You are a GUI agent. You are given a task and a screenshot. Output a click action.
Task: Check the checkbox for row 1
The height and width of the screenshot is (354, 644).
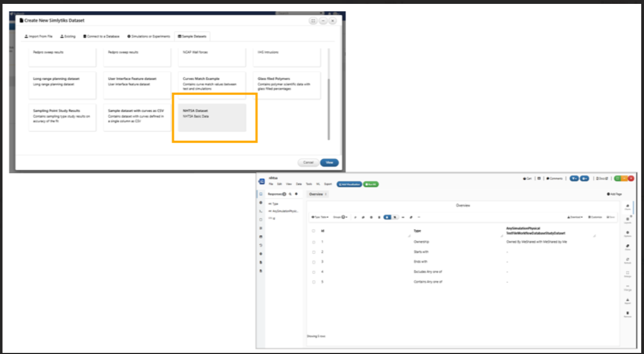[x=314, y=242]
